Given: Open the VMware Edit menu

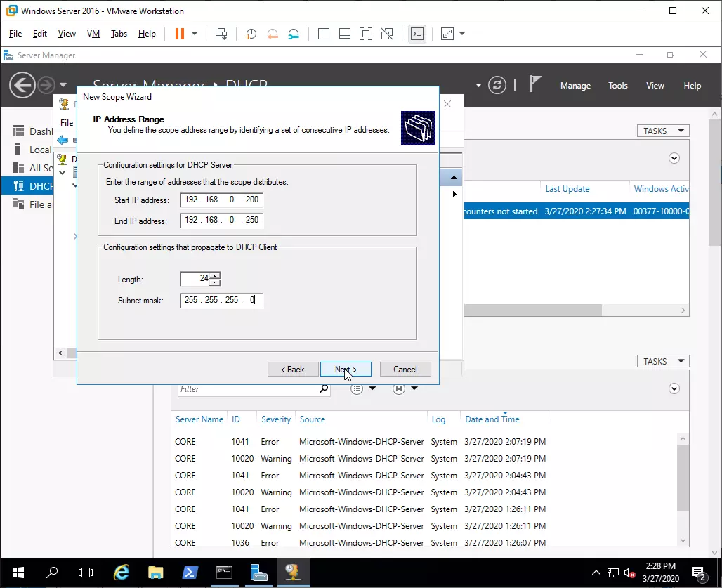Looking at the screenshot, I should coord(39,34).
